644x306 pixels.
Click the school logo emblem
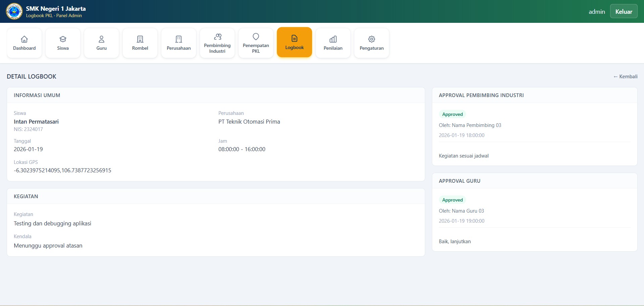[14, 11]
